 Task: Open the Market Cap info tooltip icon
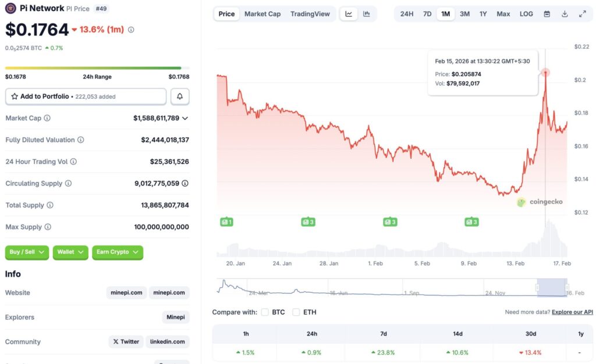(x=48, y=118)
